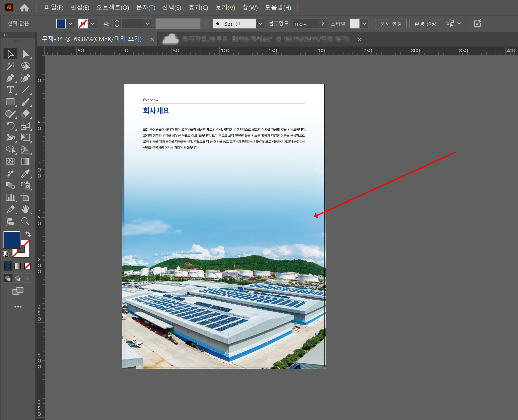Activate the Zoom tool

25,221
